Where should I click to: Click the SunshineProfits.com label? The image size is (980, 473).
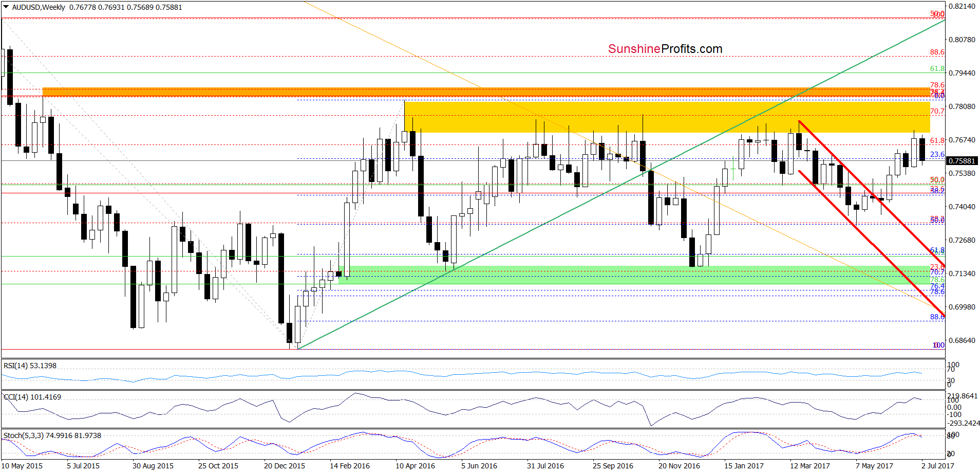coord(665,49)
